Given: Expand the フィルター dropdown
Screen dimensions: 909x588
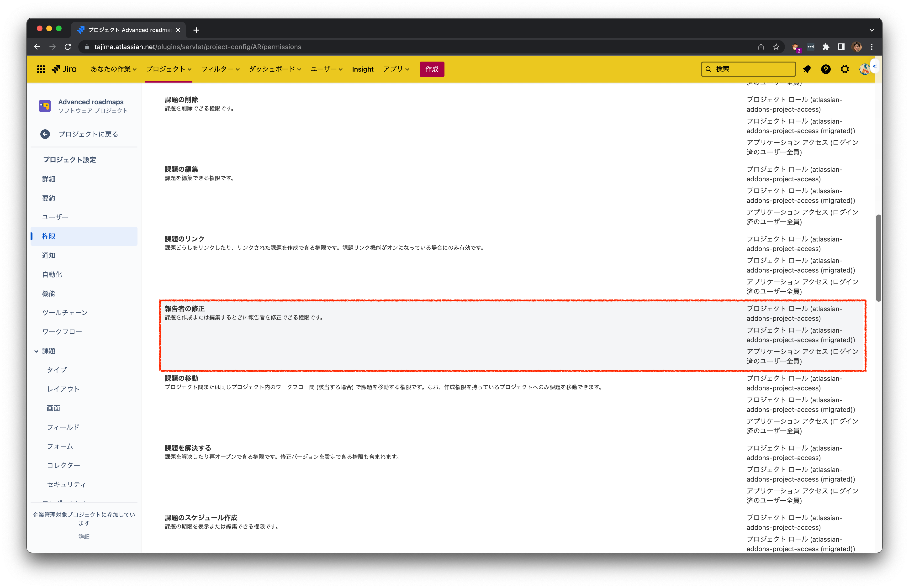Looking at the screenshot, I should pos(220,69).
